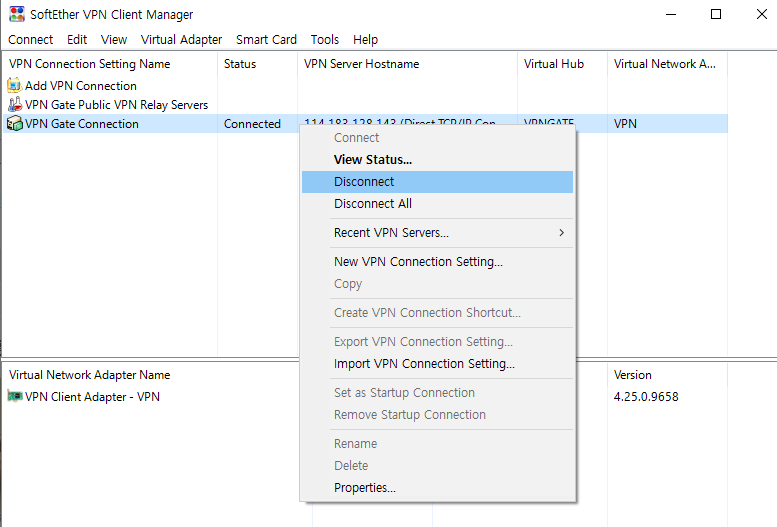Screen dimensions: 777x527
Task: Click the version value 4.25.0.9658
Action: (x=646, y=397)
